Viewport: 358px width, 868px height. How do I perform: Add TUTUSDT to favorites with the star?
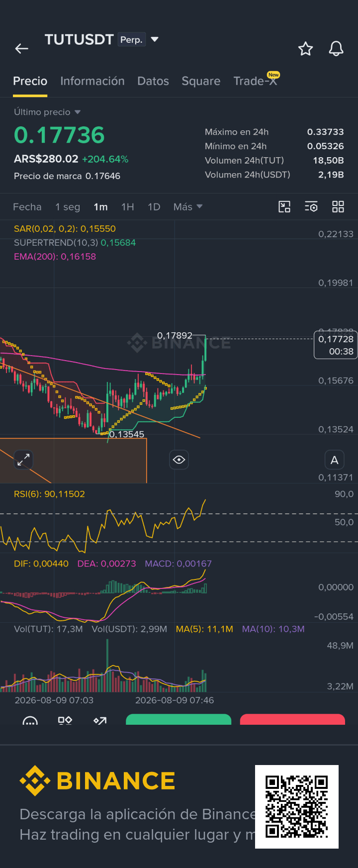point(305,49)
